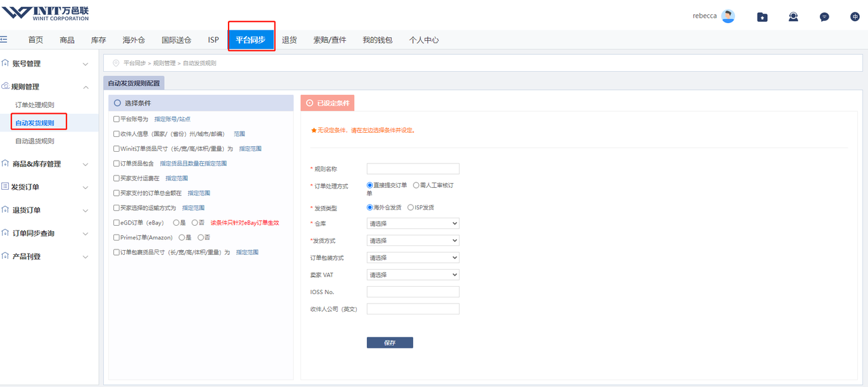
Task: Click the 规则名称 input field
Action: point(413,169)
